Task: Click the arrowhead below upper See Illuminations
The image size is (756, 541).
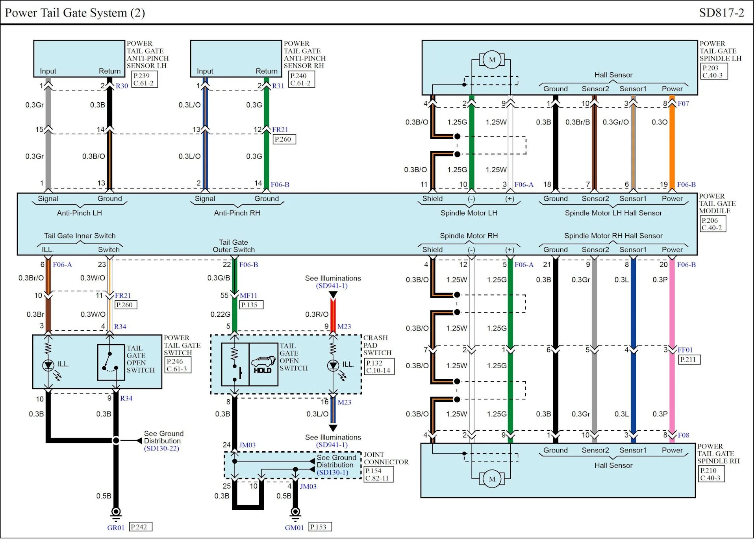Action: click(333, 295)
